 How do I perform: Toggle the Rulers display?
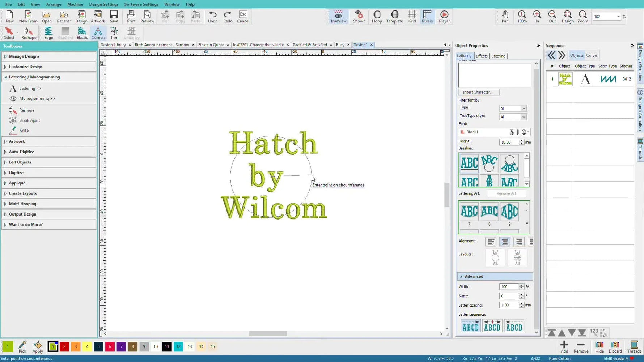(x=427, y=16)
